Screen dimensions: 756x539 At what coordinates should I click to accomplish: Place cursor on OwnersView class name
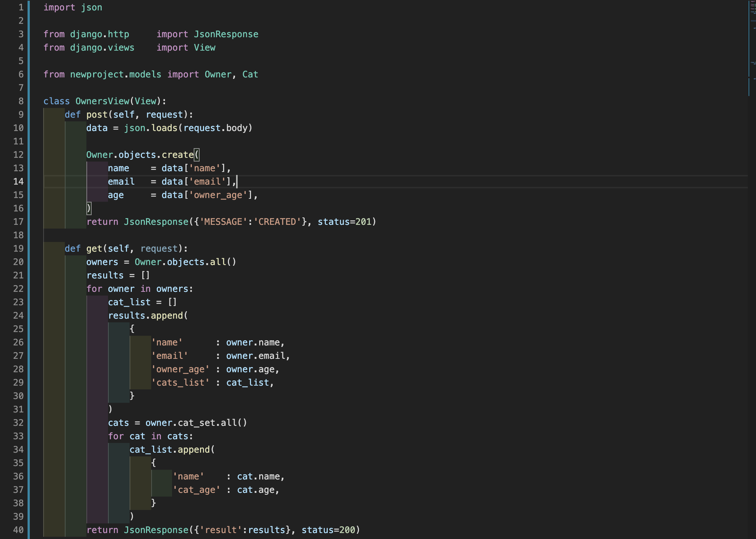102,101
